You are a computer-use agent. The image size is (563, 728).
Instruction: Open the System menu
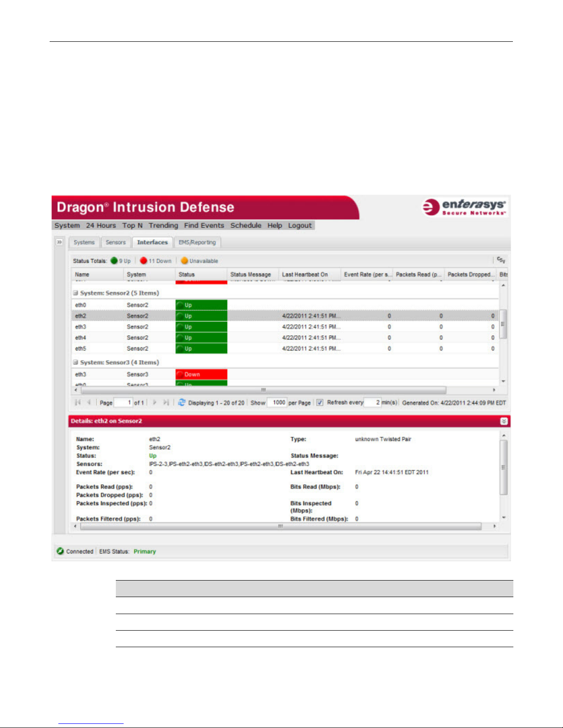pos(67,226)
